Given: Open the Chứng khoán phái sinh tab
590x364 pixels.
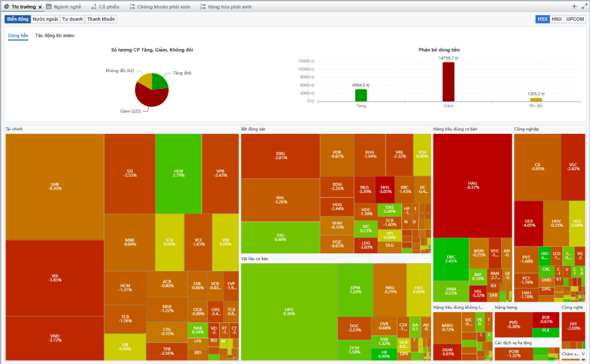Looking at the screenshot, I should click(x=160, y=7).
